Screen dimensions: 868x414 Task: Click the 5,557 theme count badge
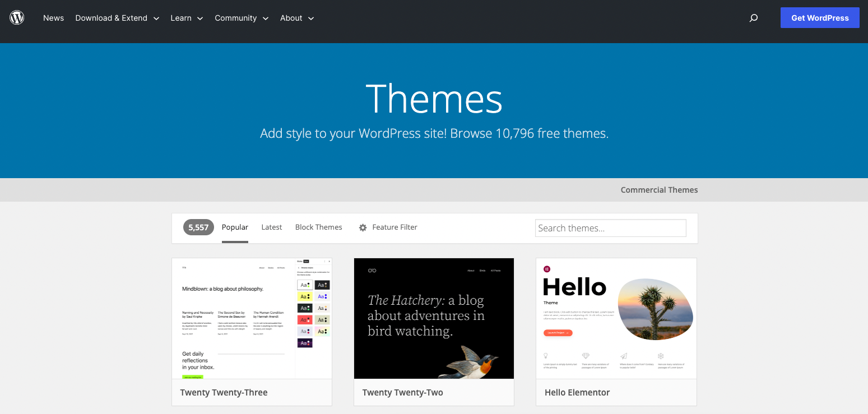(198, 227)
